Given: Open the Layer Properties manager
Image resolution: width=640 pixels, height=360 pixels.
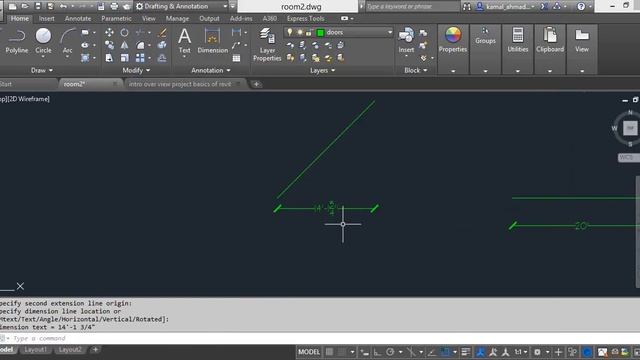Looking at the screenshot, I should point(267,44).
